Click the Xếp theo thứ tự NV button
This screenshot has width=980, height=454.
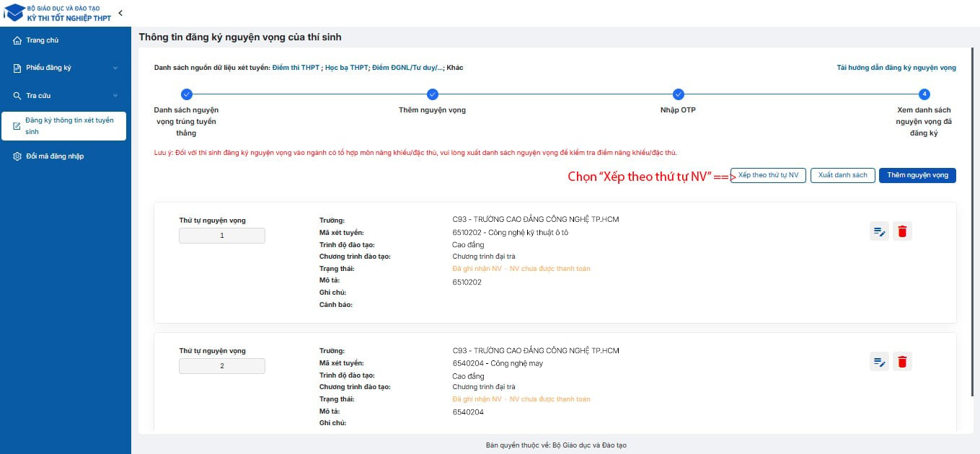tap(768, 175)
